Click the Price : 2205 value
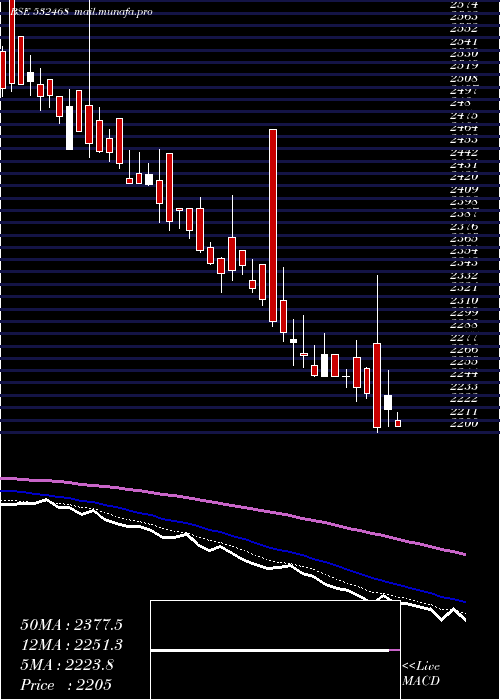500x700 pixels. pyautogui.click(x=66, y=685)
